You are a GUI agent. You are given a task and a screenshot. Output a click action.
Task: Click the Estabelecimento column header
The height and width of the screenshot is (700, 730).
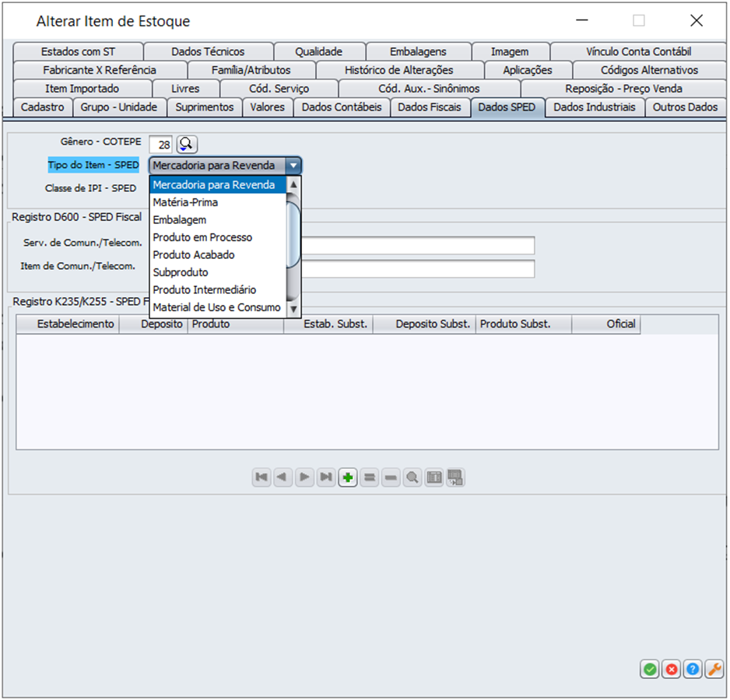click(x=68, y=324)
